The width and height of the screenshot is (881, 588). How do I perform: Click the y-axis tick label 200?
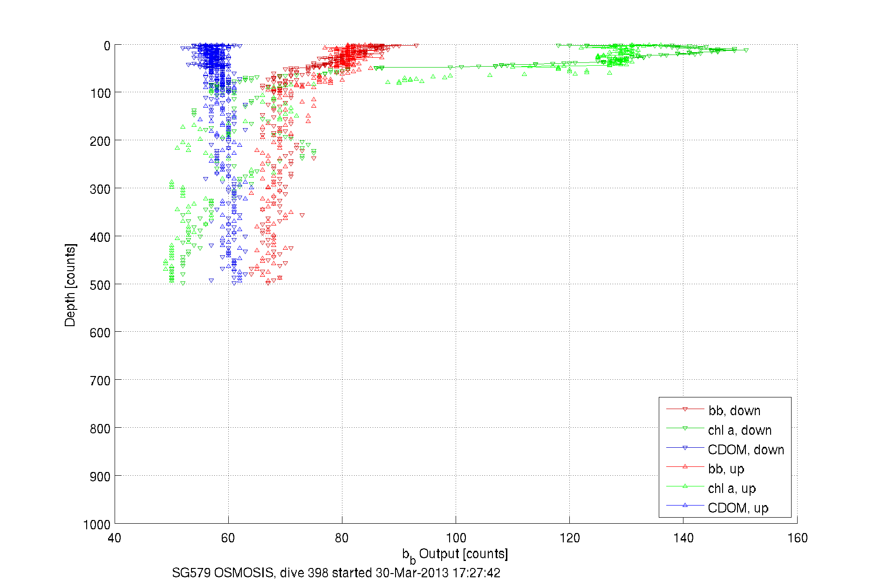coord(100,141)
